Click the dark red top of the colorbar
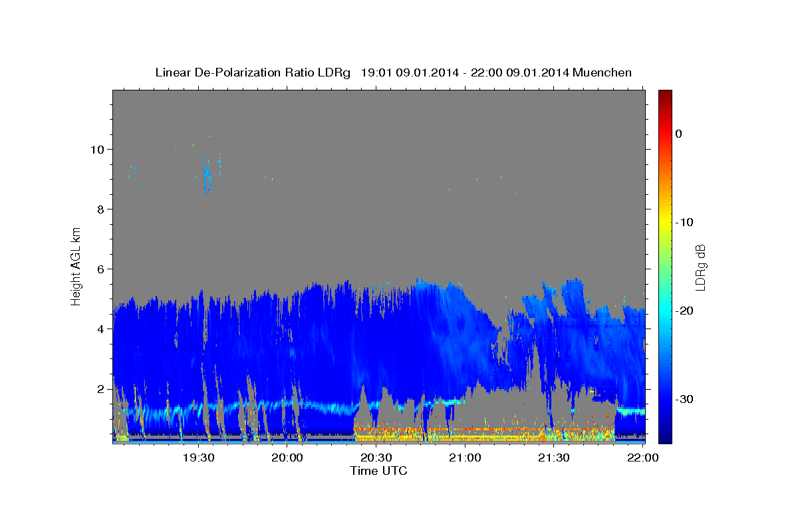The image size is (798, 532). tap(665, 95)
